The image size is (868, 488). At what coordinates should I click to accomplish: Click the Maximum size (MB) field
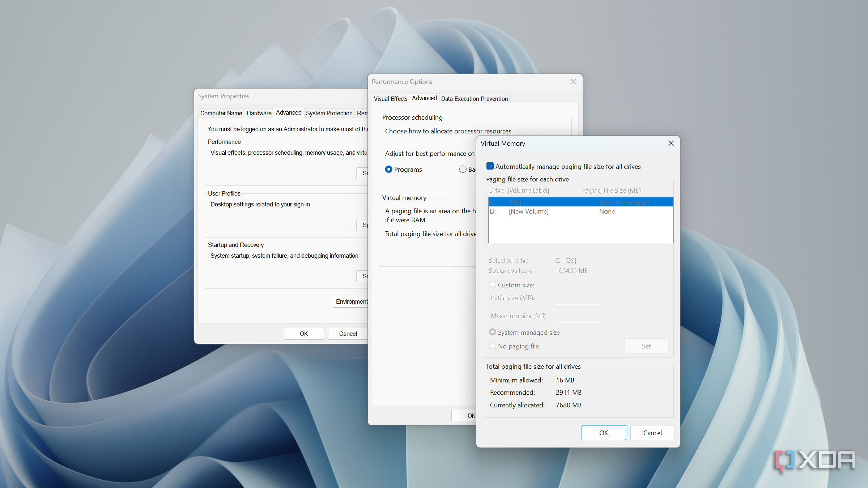coord(578,315)
